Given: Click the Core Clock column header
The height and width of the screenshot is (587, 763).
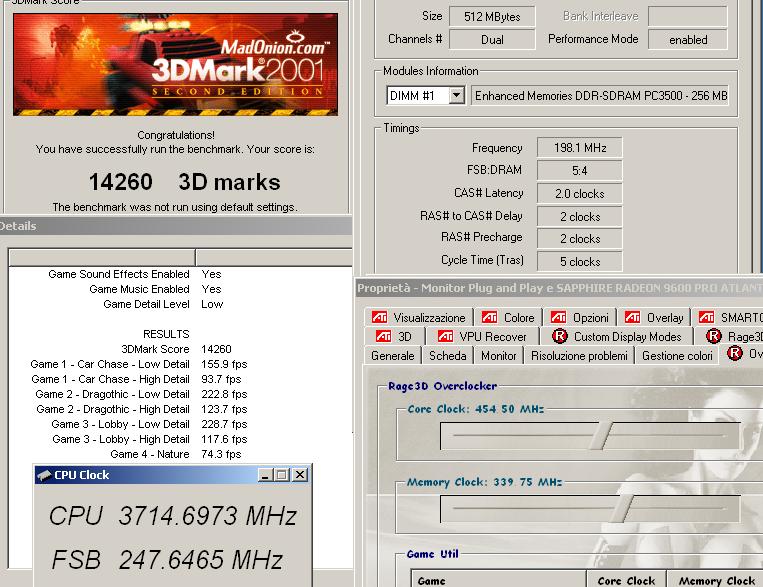Looking at the screenshot, I should [x=626, y=580].
